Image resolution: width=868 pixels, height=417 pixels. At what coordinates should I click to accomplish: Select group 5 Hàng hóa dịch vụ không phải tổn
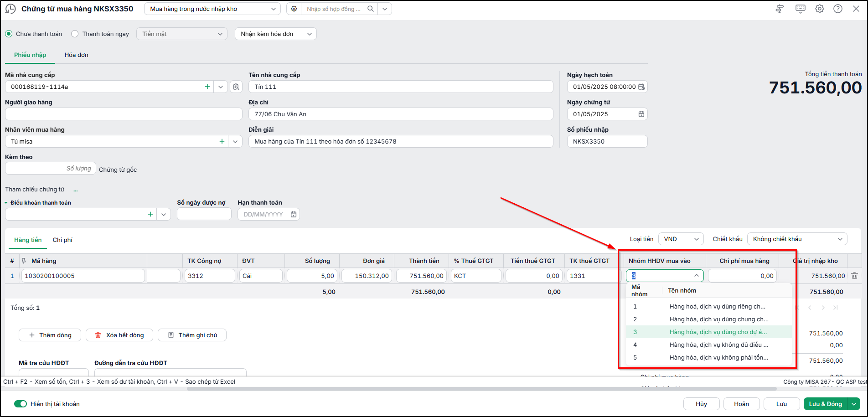tap(708, 357)
